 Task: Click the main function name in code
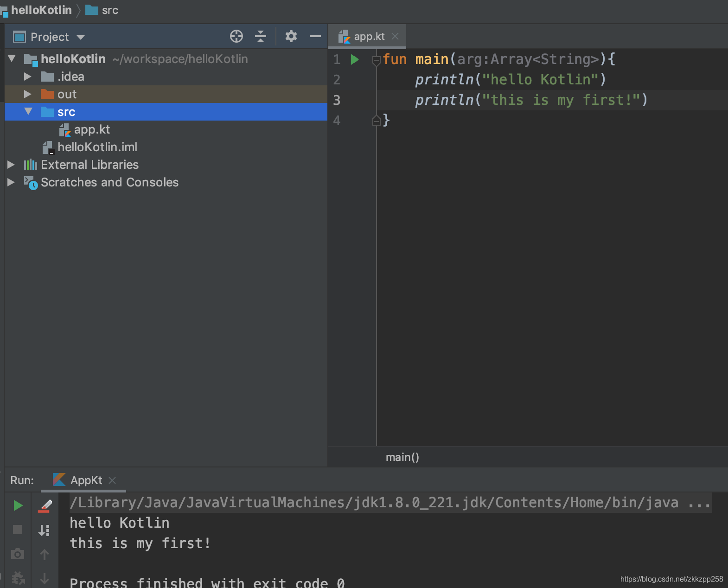pyautogui.click(x=432, y=59)
